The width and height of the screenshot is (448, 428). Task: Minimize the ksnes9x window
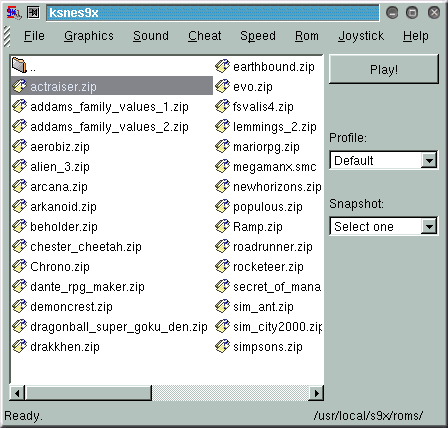[392, 13]
